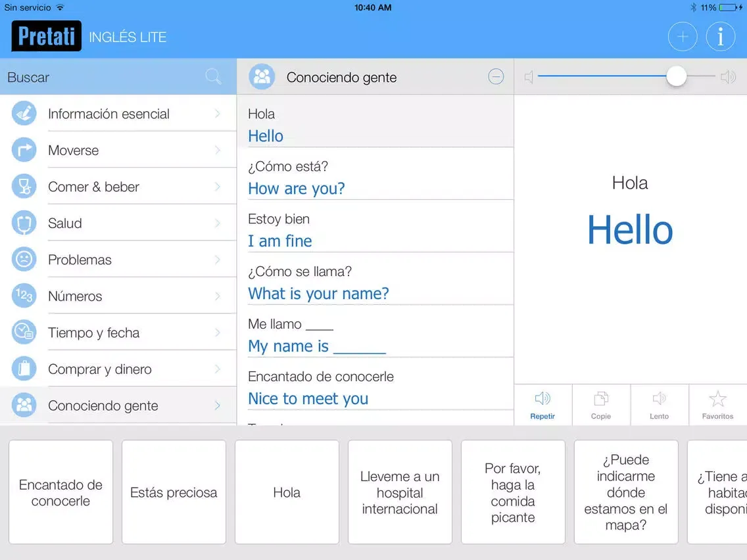The width and height of the screenshot is (747, 560).
Task: Expand the Comer & beber chevron
Action: pos(217,186)
